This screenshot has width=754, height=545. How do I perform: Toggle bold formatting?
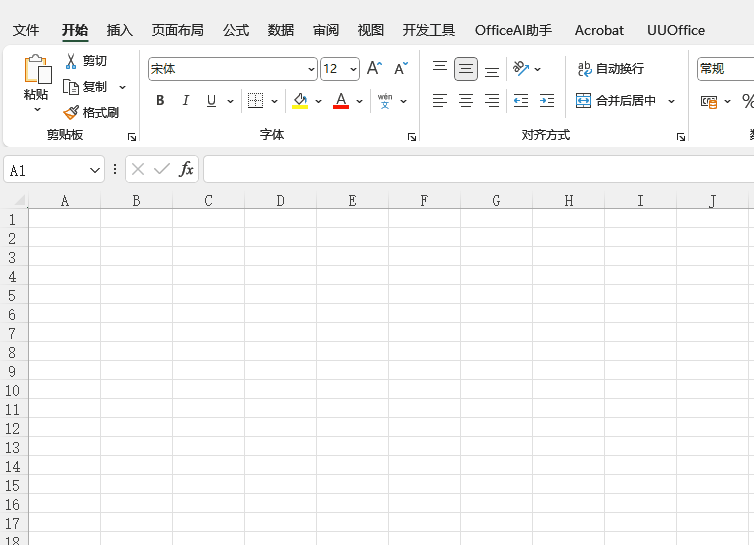[x=160, y=101]
